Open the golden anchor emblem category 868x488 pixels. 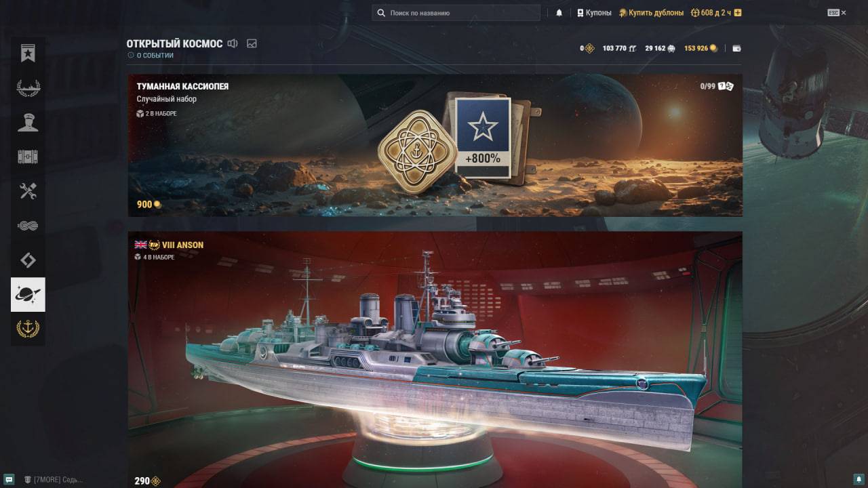click(x=28, y=329)
